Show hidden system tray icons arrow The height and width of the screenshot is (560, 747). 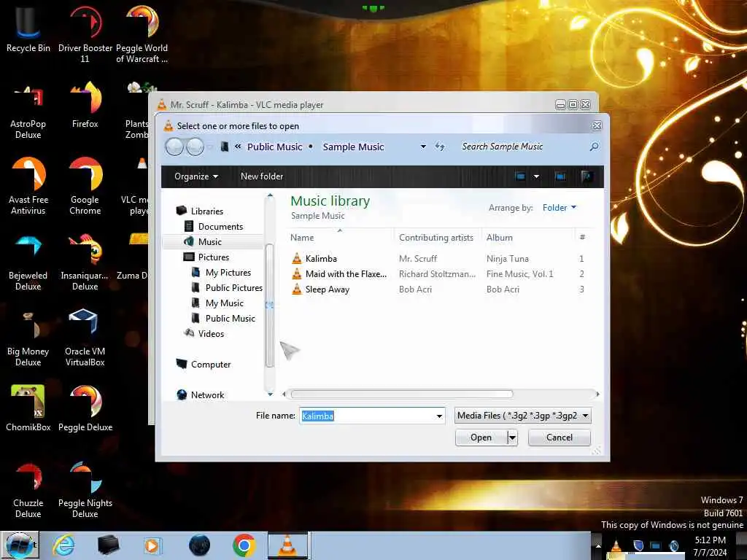598,545
